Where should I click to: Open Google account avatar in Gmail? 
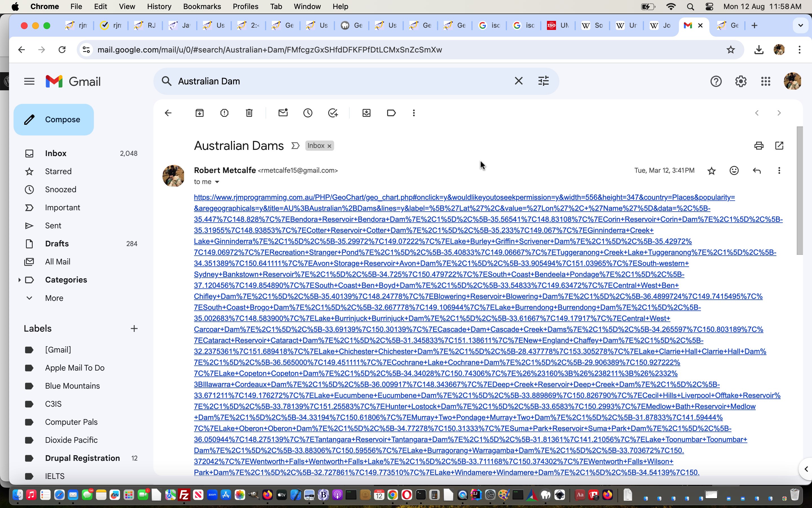point(792,81)
